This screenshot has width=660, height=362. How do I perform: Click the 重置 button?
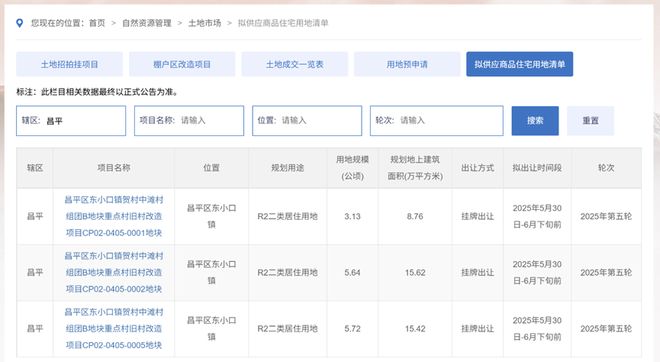(x=590, y=121)
